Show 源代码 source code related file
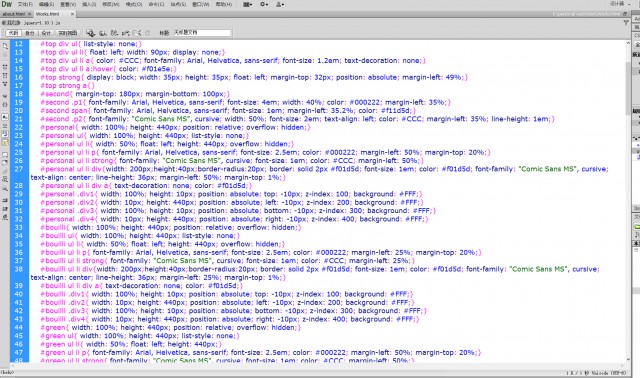 click(11, 23)
